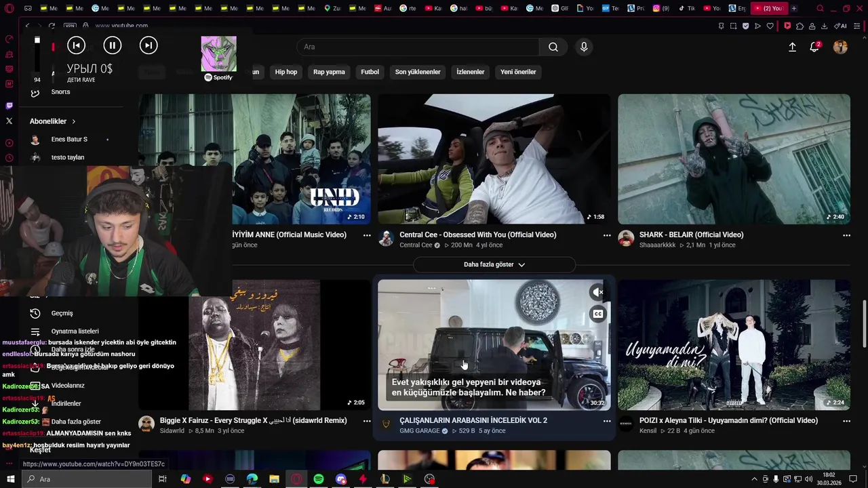Open more options for SHARK BELAIR video

click(847, 235)
